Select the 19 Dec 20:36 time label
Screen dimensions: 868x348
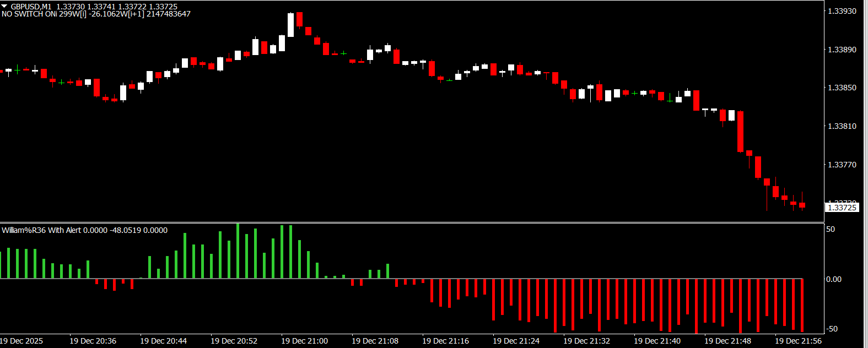click(x=93, y=341)
